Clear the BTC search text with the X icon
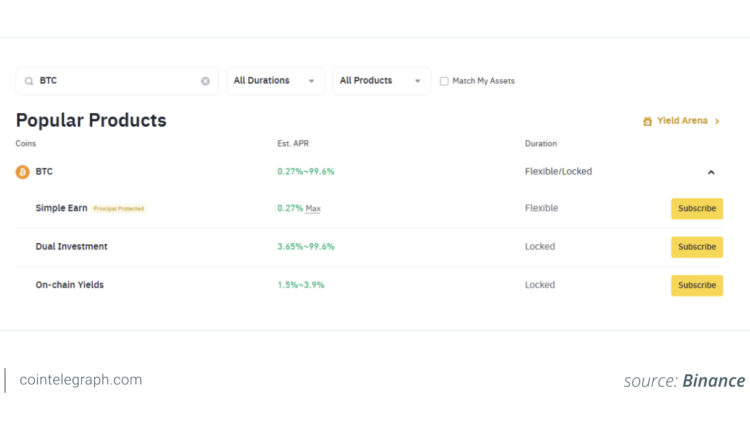 point(205,81)
